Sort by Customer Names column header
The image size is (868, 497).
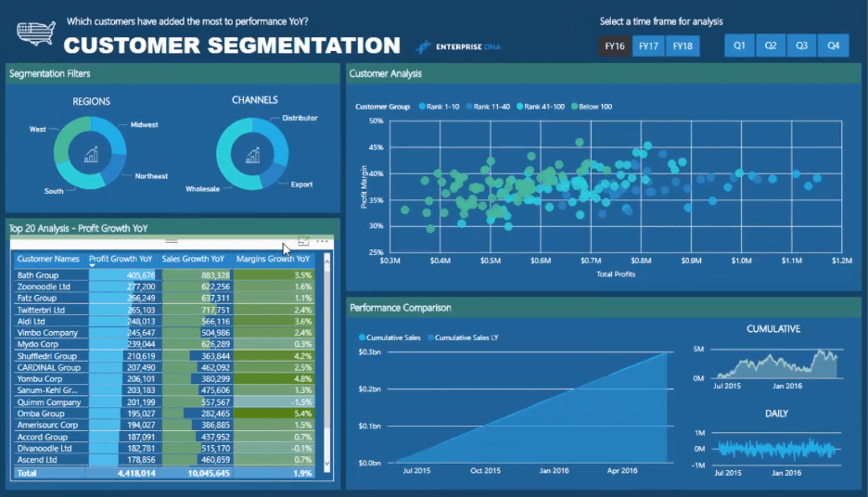[48, 259]
